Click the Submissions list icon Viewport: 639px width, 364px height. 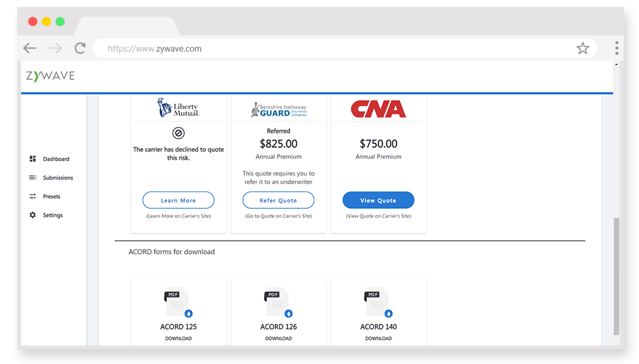[x=33, y=178]
